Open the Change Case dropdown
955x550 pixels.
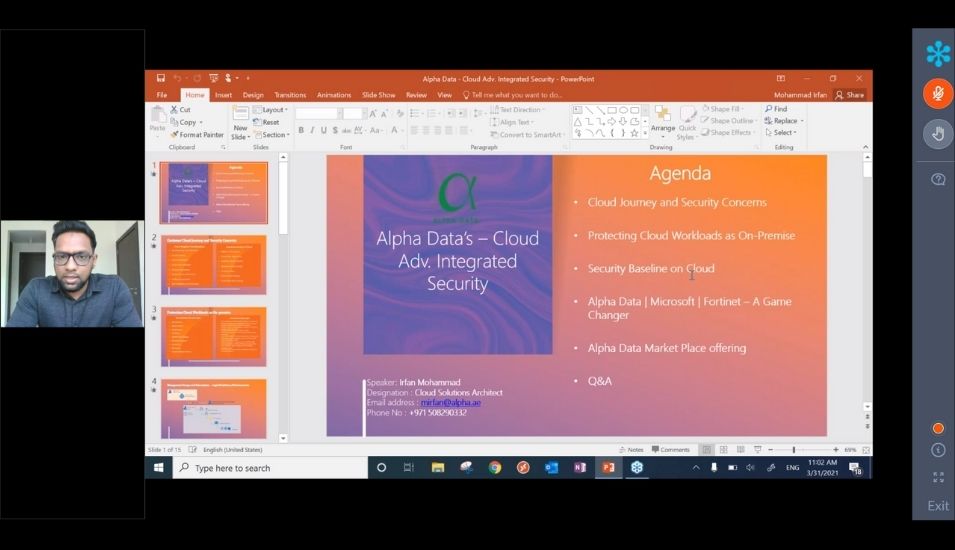pos(375,130)
